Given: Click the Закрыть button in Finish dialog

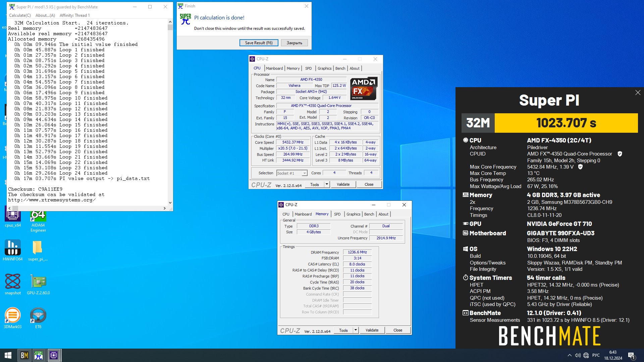Looking at the screenshot, I should point(294,43).
